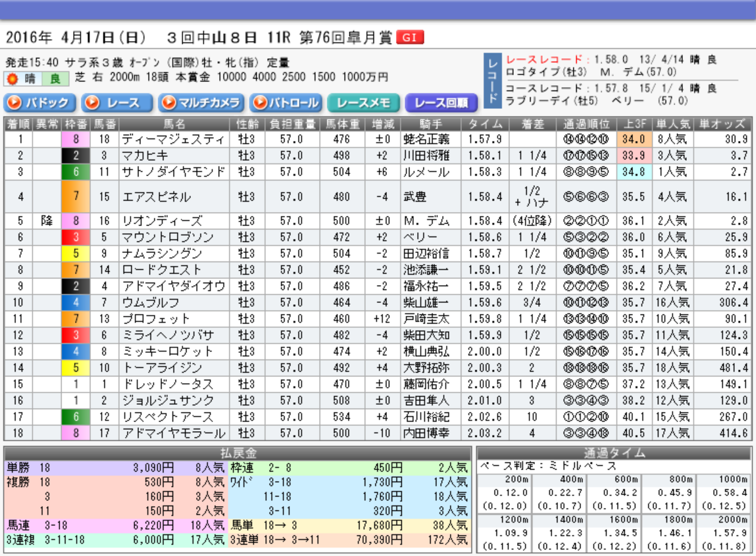Select horse name トーアライジン

pyautogui.click(x=162, y=368)
